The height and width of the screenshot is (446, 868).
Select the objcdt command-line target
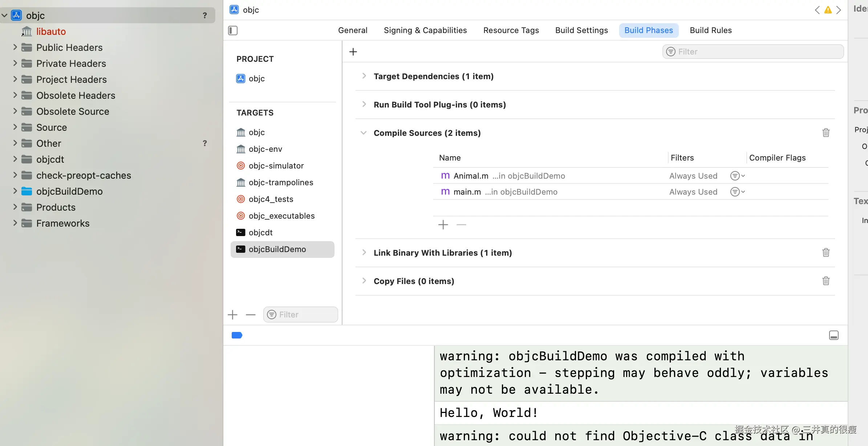[283, 232]
